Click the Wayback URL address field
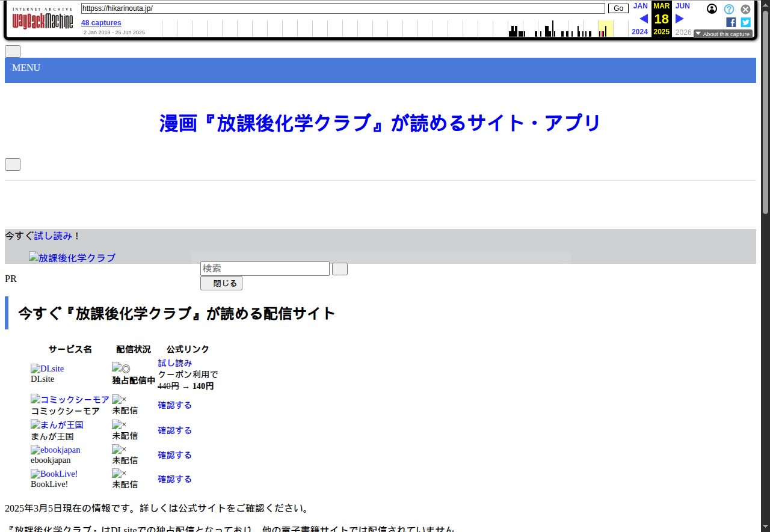The width and height of the screenshot is (770, 532). coord(343,8)
